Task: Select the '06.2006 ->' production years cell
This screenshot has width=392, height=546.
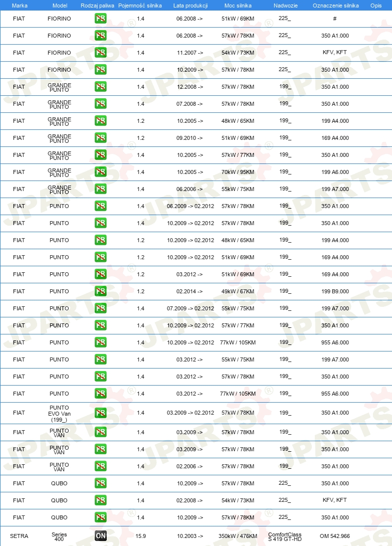Action: (189, 189)
